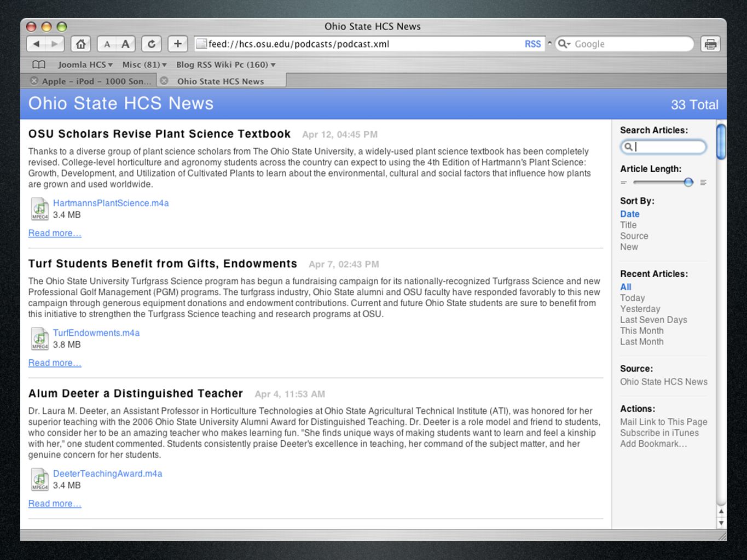The image size is (747, 560).
Task: Select the Ohio State HCS News tab
Action: click(x=221, y=81)
